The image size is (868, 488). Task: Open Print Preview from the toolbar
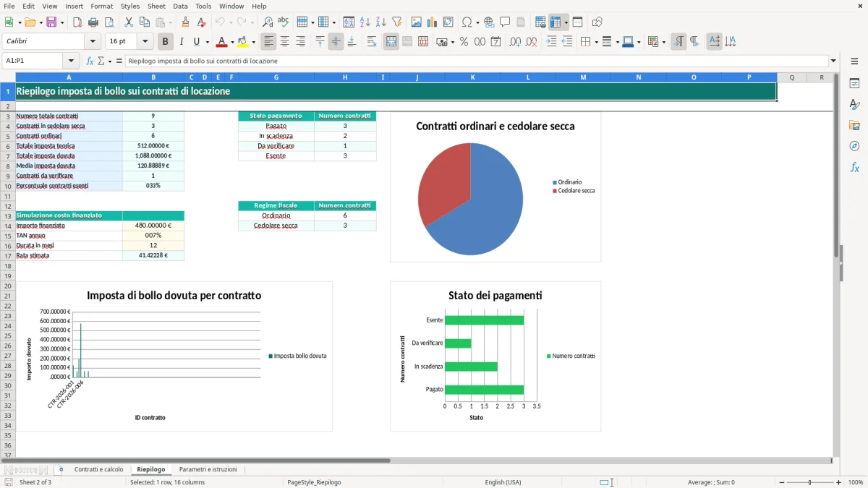(x=109, y=22)
